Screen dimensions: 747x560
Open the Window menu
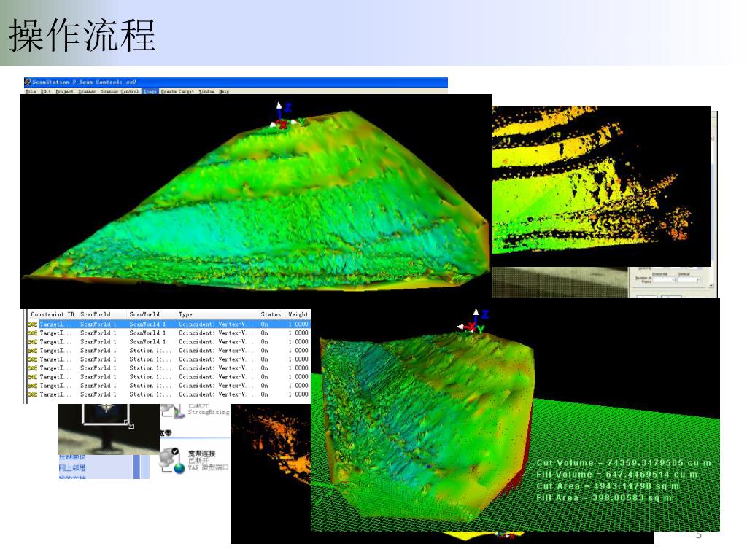pyautogui.click(x=206, y=91)
